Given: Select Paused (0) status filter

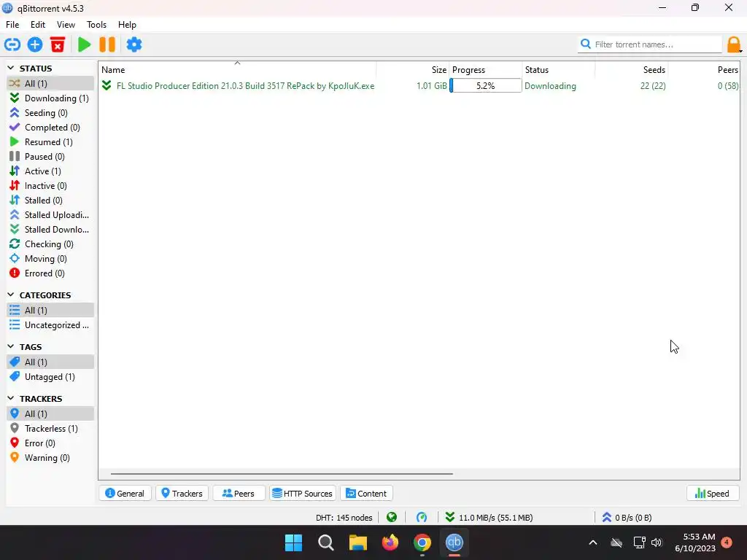Looking at the screenshot, I should [50, 157].
